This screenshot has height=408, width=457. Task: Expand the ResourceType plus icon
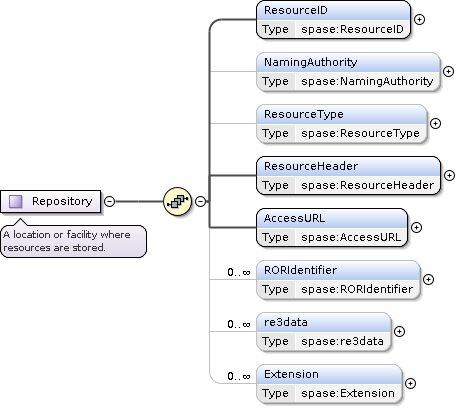pyautogui.click(x=435, y=124)
